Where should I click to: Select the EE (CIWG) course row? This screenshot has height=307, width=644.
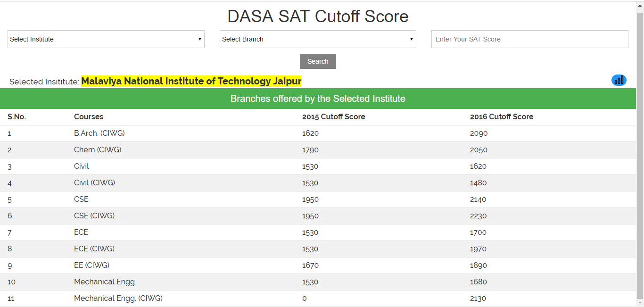coord(91,266)
